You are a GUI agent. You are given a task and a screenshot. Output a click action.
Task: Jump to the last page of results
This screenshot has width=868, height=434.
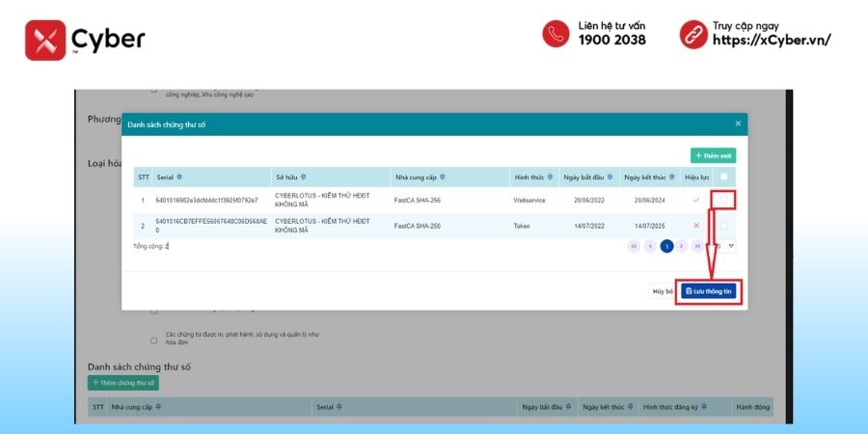(x=697, y=246)
